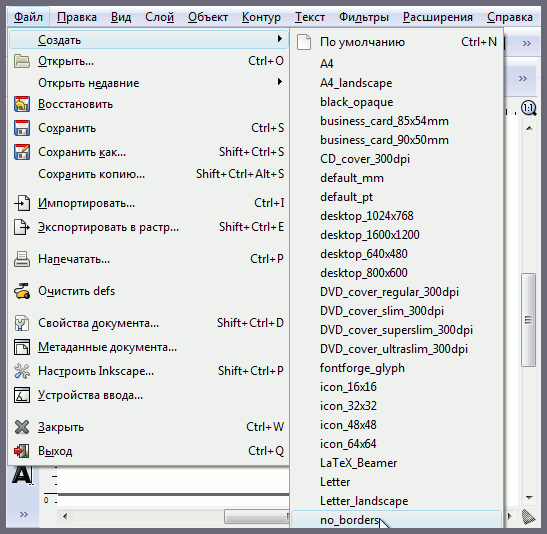Image resolution: width=547 pixels, height=534 pixels.
Task: Click the zoom 1:1 toolbar icon
Action: tap(529, 108)
